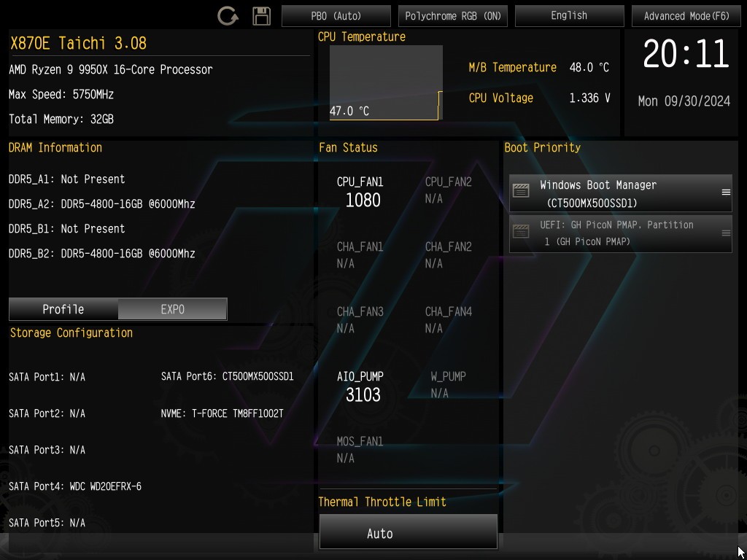
Task: Click SATA Port2: N/A entry
Action: (x=47, y=413)
